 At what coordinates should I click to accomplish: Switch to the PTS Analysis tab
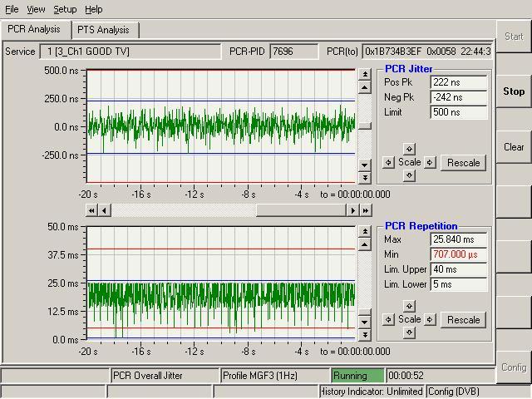(x=103, y=30)
